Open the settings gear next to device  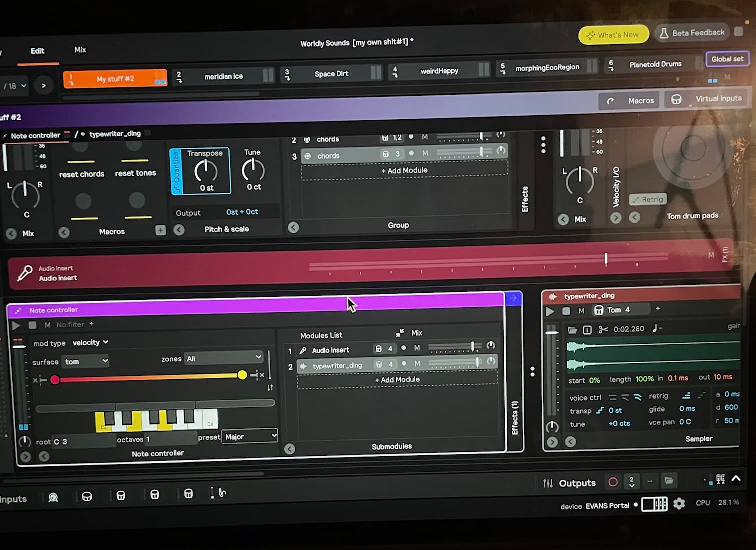679,503
